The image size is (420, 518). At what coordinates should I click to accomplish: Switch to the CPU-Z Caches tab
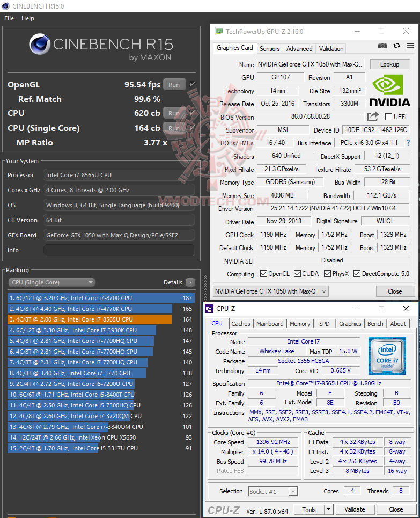(x=241, y=324)
